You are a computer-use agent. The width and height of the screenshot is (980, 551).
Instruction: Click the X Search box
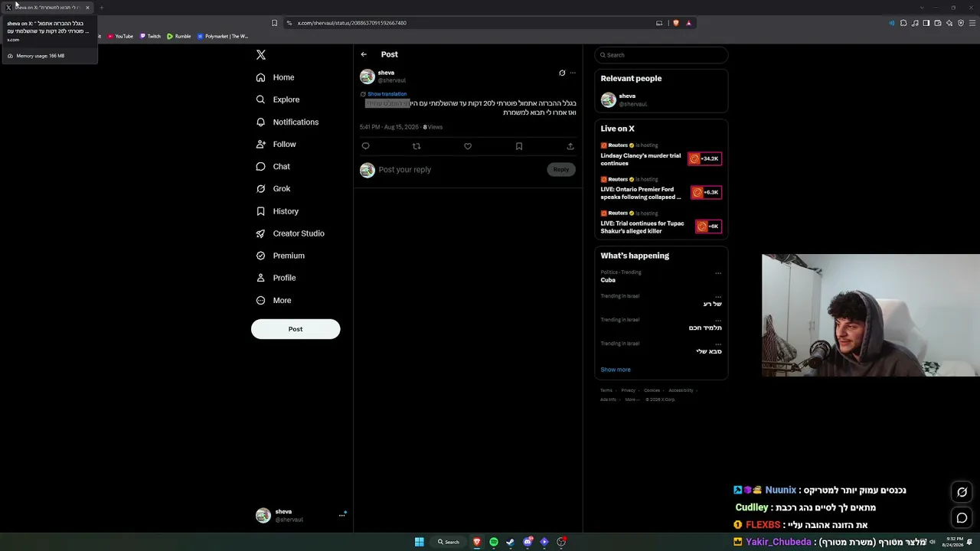[x=661, y=55]
